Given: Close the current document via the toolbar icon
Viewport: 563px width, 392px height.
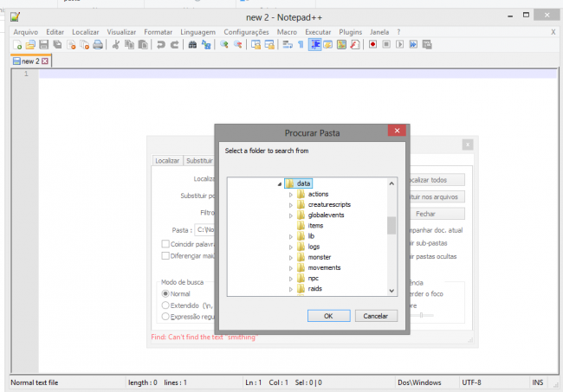Looking at the screenshot, I should point(71,44).
